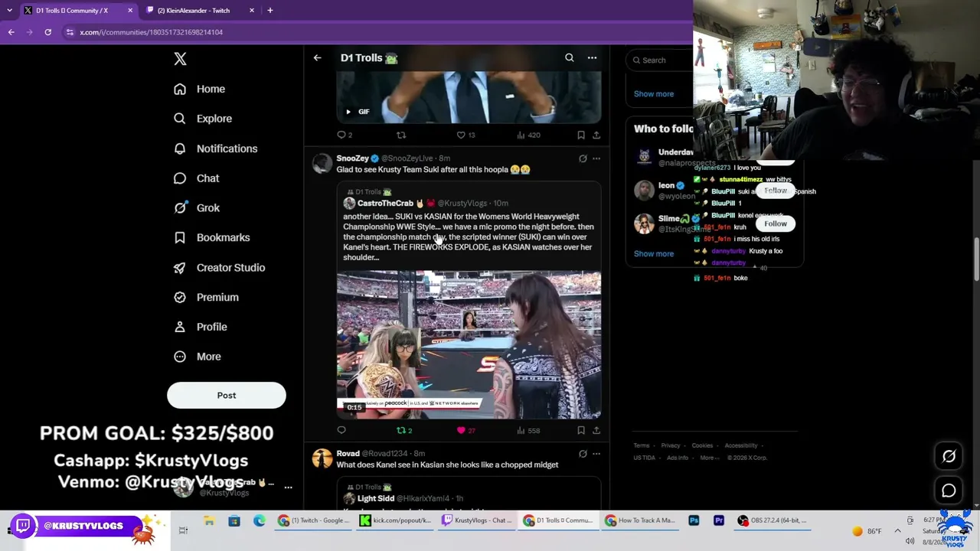Open account switcher menu beside KrustyVlogs
Image resolution: width=980 pixels, height=551 pixels.
pyautogui.click(x=288, y=487)
